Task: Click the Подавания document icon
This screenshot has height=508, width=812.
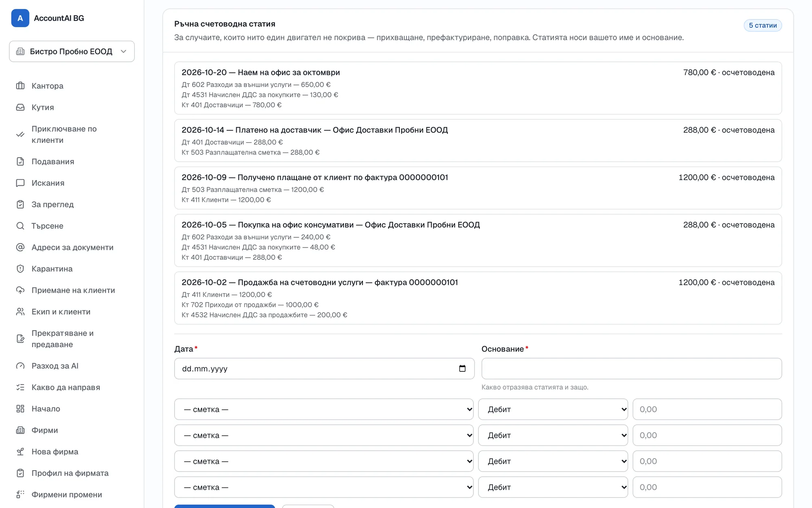Action: coord(20,161)
